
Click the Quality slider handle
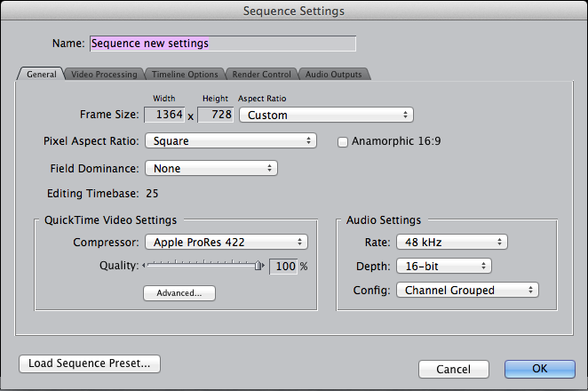(259, 266)
